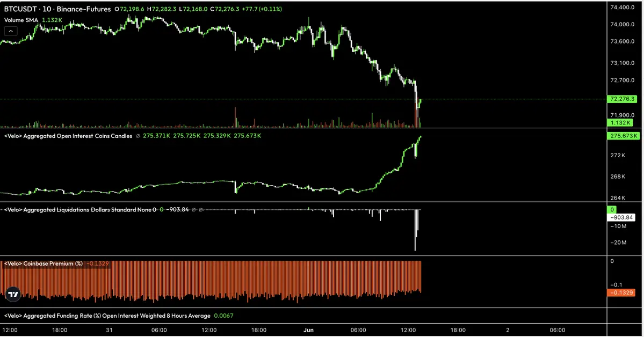Screen dimensions: 644x337
Task: Click the Funding Rate value 0.0067
Action: coord(224,316)
